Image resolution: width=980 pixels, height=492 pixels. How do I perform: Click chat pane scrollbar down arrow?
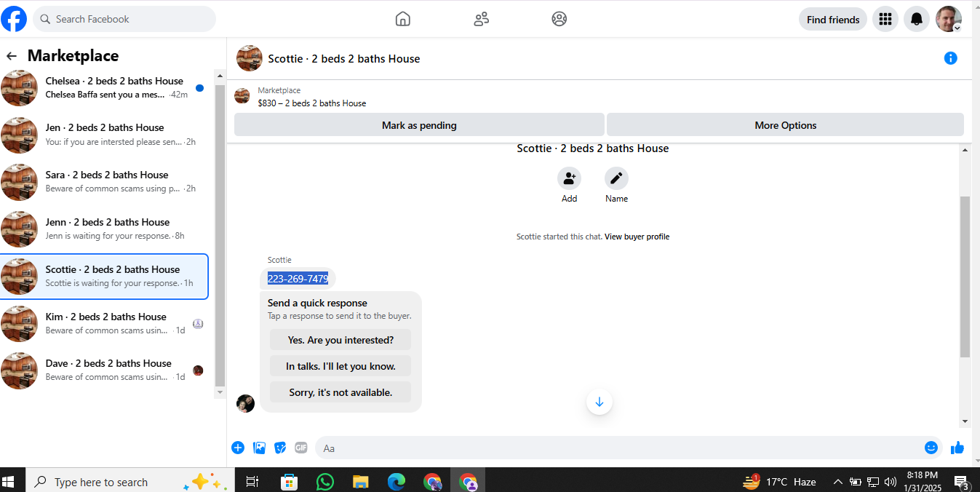(x=965, y=421)
